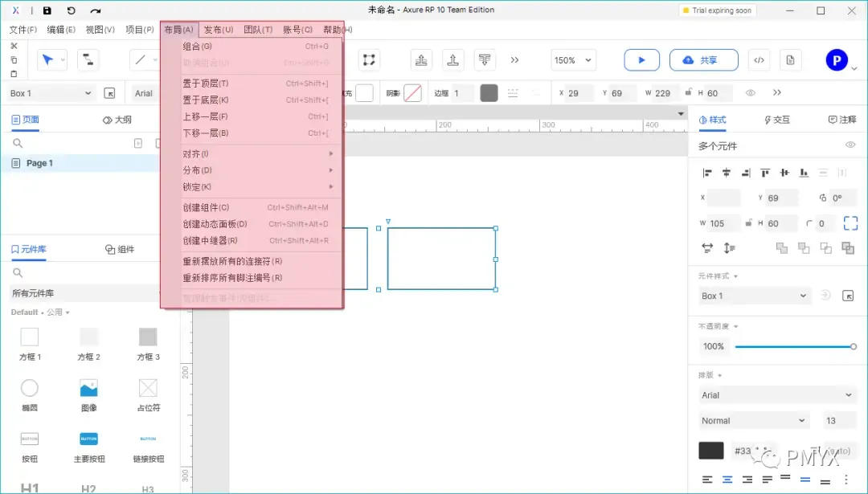This screenshot has width=868, height=494.
Task: Left-align text in the typography section
Action: (x=707, y=480)
